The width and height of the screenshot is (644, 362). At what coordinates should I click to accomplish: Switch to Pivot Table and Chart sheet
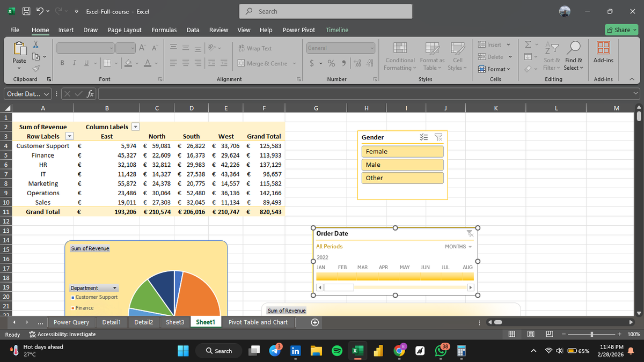(x=258, y=322)
